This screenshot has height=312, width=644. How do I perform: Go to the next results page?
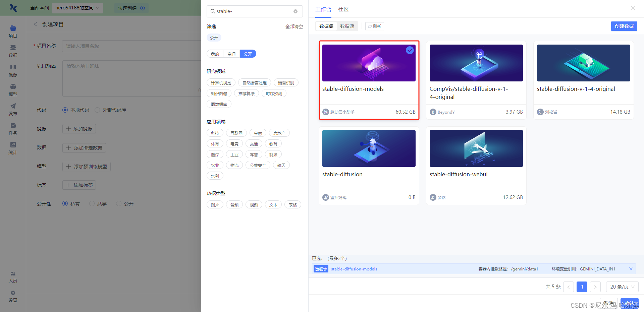(x=595, y=287)
